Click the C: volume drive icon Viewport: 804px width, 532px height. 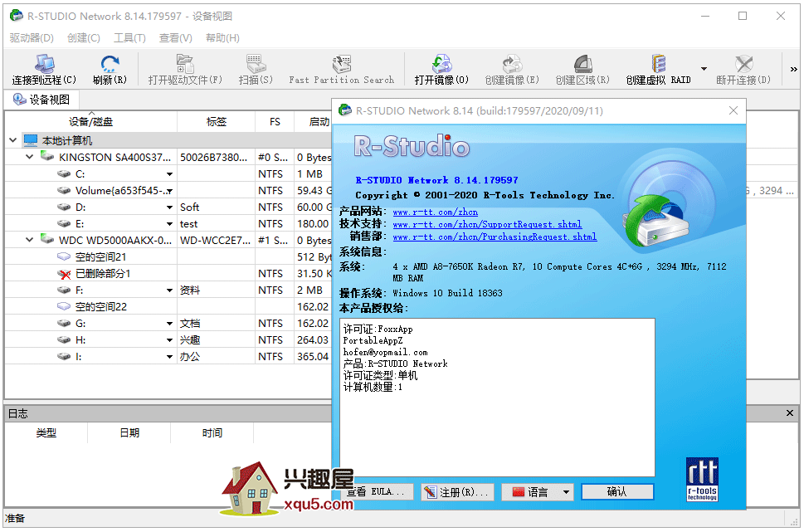point(64,174)
